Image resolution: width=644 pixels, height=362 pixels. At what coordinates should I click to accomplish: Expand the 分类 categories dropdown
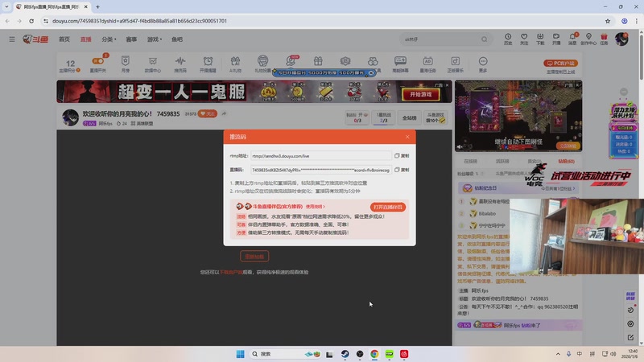pyautogui.click(x=109, y=39)
